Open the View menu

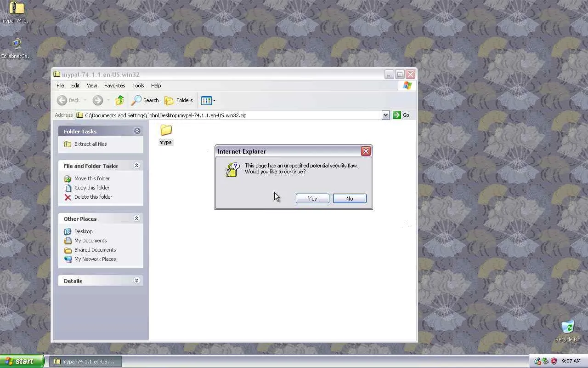point(92,86)
